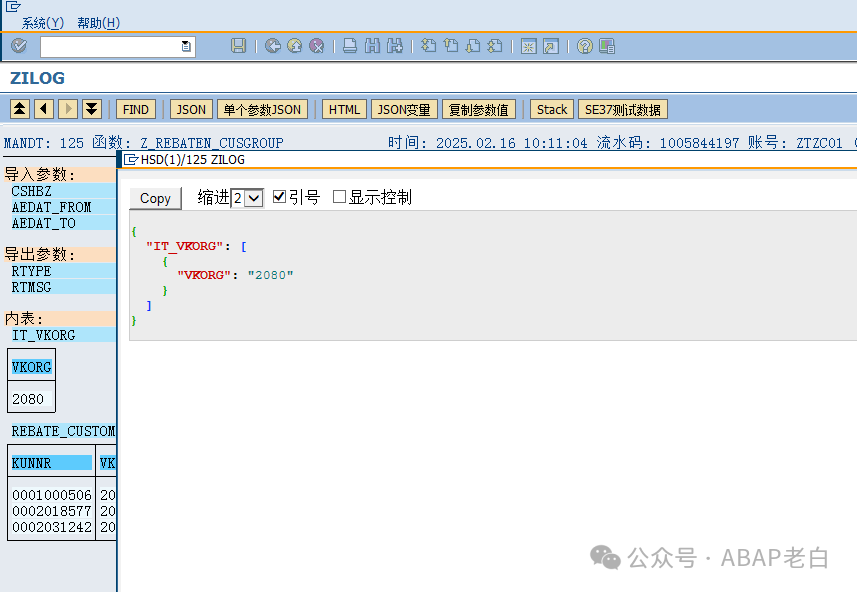Jump to first log entry arrow button
This screenshot has height=592, width=857.
point(20,109)
